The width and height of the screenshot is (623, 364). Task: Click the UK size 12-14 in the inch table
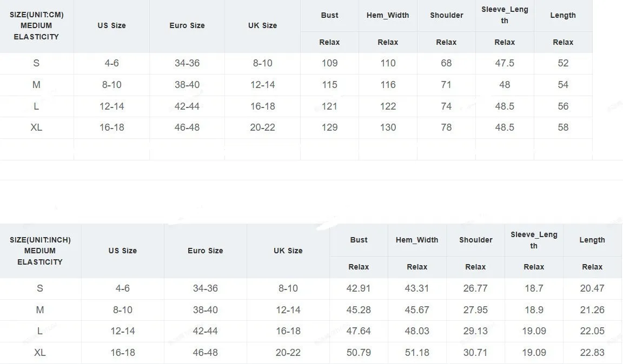click(x=288, y=309)
